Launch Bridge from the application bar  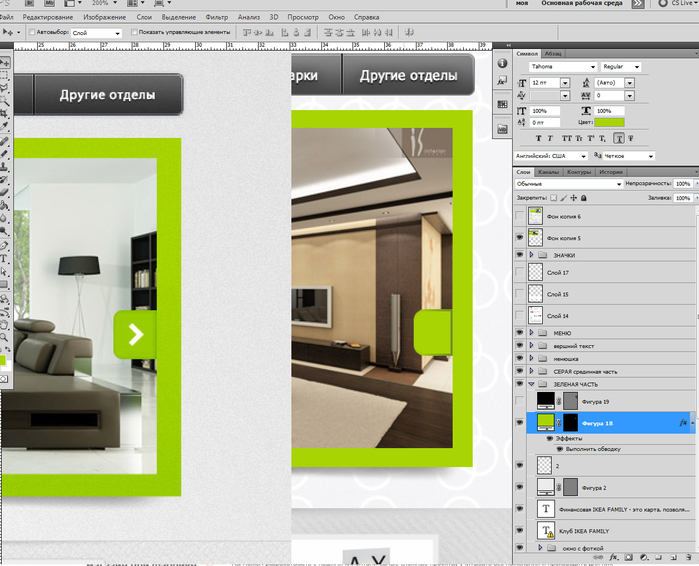29,3
